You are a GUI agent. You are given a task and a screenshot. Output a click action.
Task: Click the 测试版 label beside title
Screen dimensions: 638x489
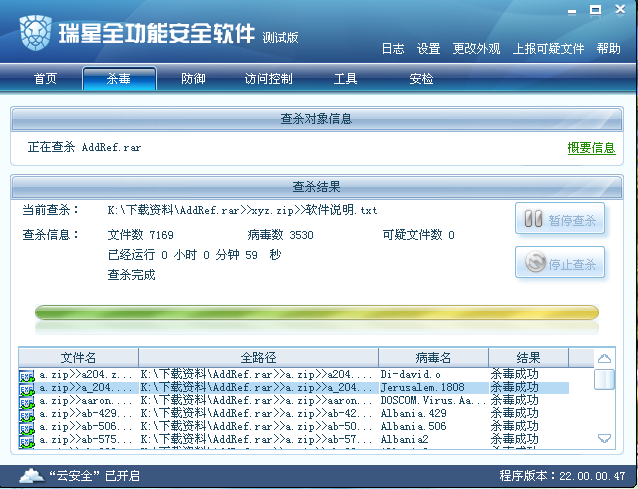[x=280, y=38]
